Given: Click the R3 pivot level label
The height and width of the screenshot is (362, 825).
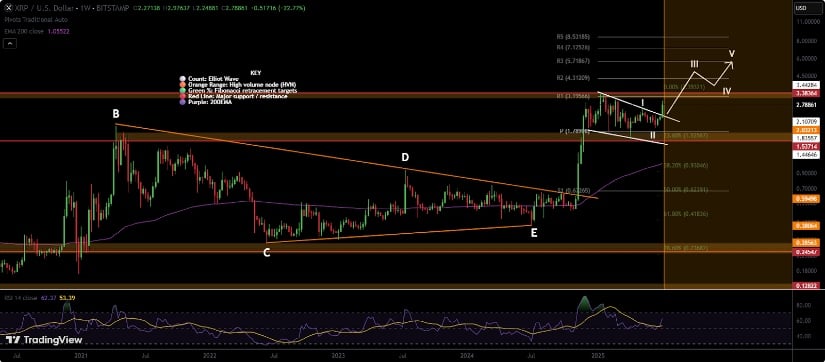Looking at the screenshot, I should pos(573,62).
